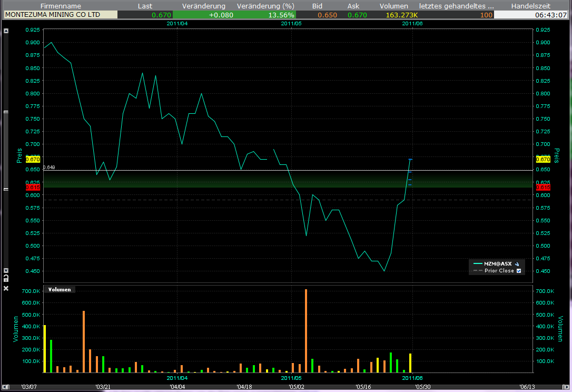The image size is (572, 392).
Task: Click the tallest orange volume bar
Action: [305, 330]
